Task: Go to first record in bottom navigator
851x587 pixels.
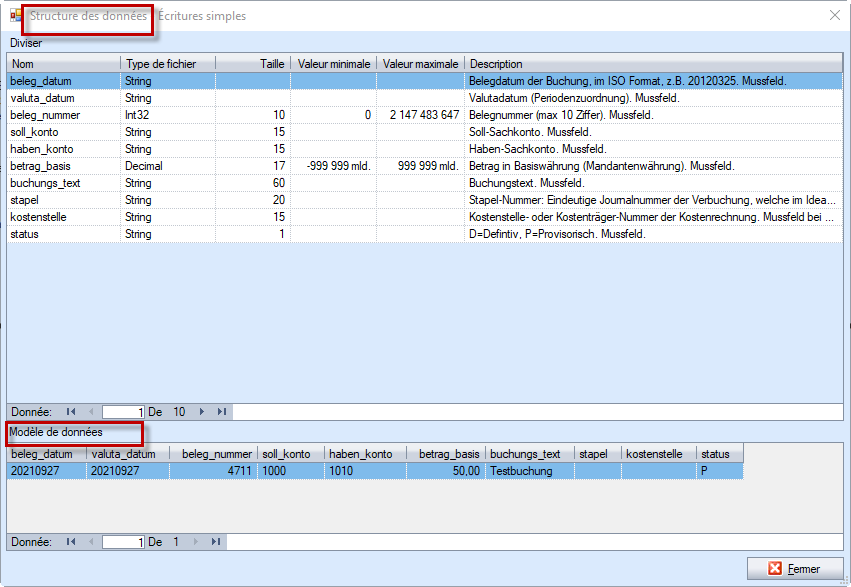Action: (x=71, y=541)
